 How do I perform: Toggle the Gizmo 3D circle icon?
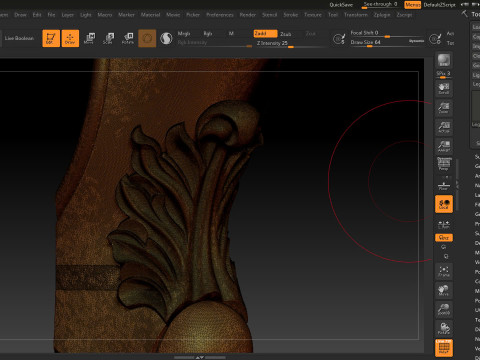click(x=147, y=38)
